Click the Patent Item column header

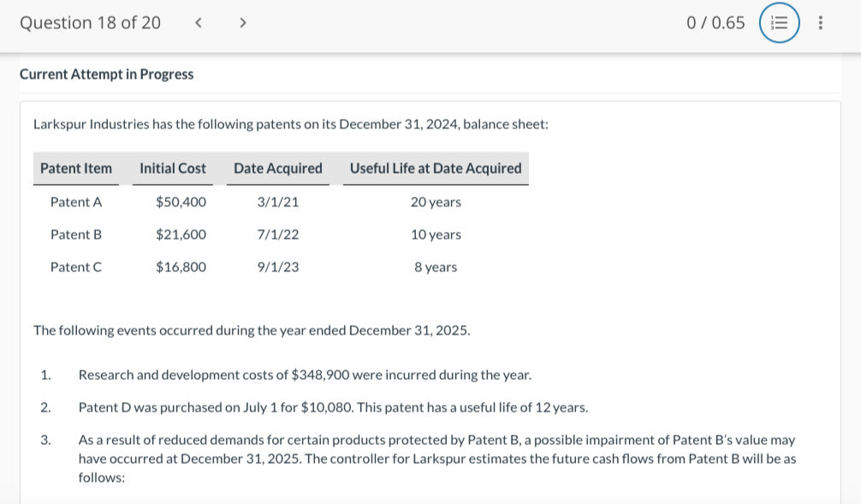coord(76,168)
